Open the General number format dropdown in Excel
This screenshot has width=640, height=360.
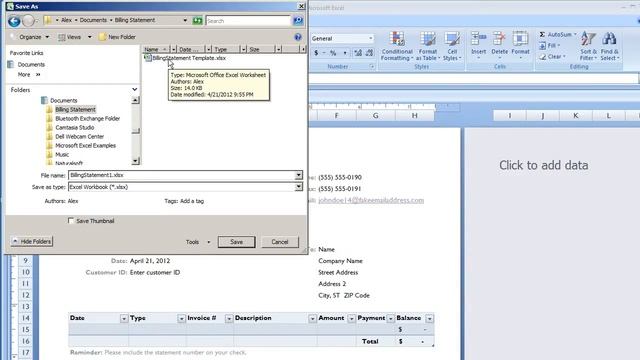coord(370,38)
